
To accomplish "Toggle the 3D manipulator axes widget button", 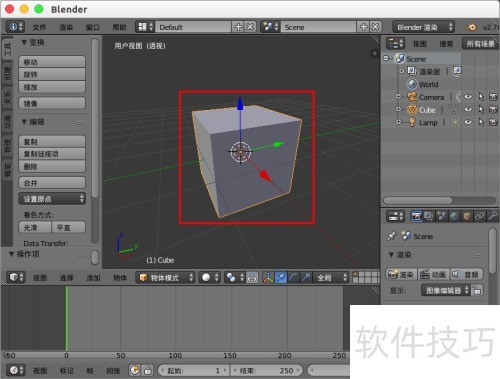I will pyautogui.click(x=268, y=277).
